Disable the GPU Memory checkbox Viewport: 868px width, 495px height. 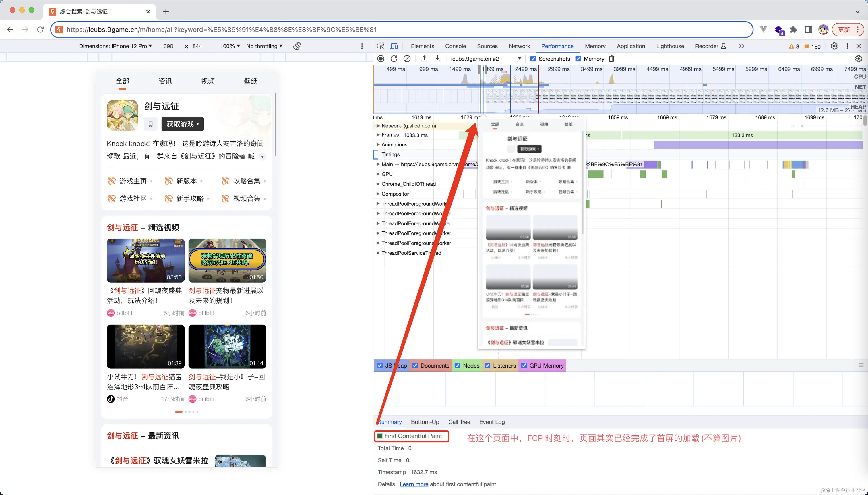pos(524,366)
